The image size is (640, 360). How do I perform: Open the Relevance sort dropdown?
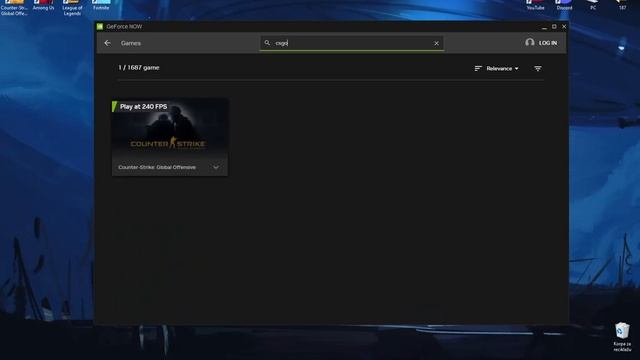[502, 69]
